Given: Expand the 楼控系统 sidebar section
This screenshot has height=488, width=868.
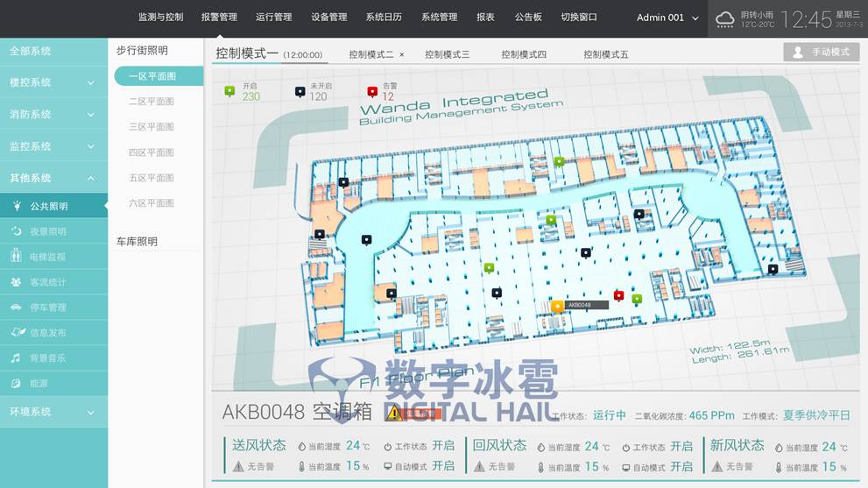Looking at the screenshot, I should [x=53, y=82].
